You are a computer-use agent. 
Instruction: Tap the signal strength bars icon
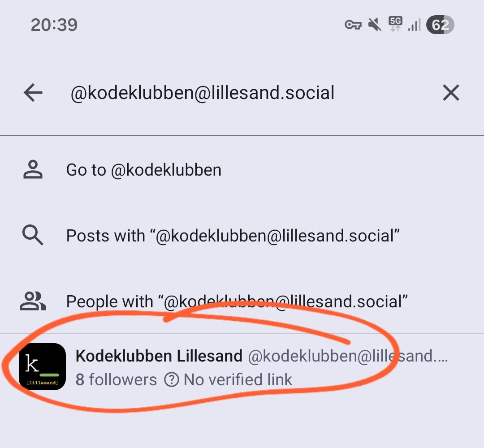point(414,25)
